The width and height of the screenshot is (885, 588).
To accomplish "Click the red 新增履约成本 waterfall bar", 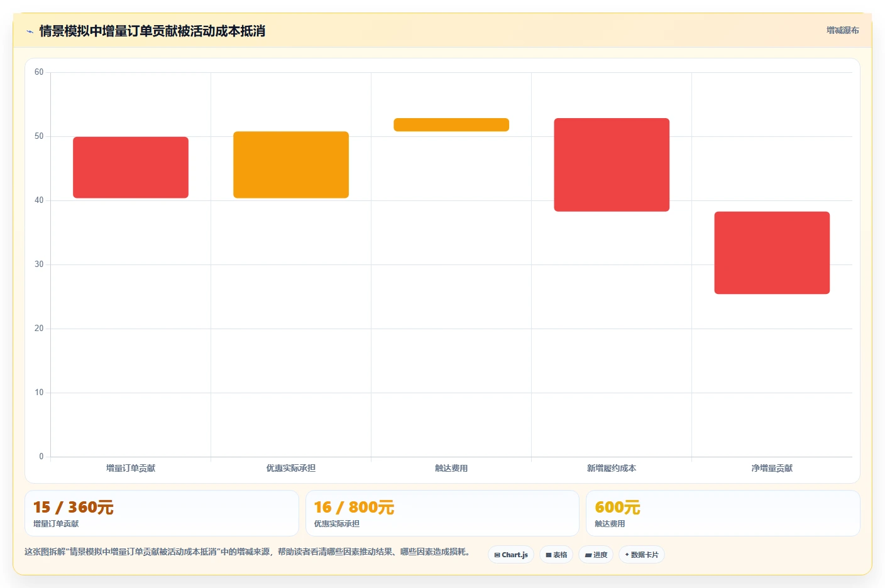I will pyautogui.click(x=612, y=165).
